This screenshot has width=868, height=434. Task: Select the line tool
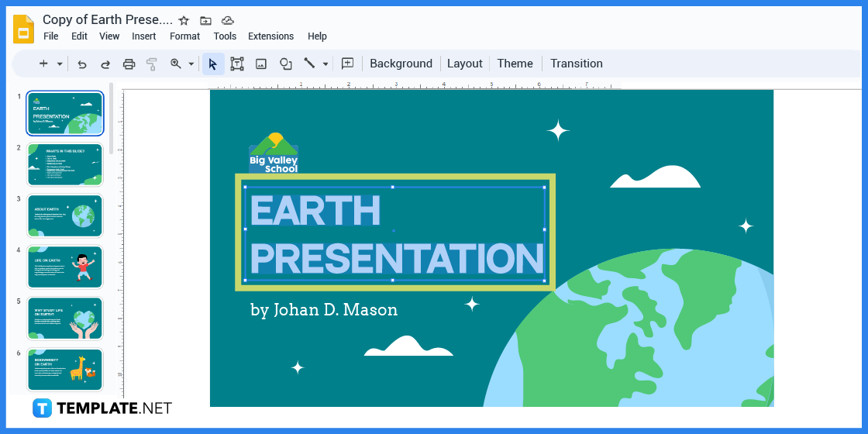[309, 64]
